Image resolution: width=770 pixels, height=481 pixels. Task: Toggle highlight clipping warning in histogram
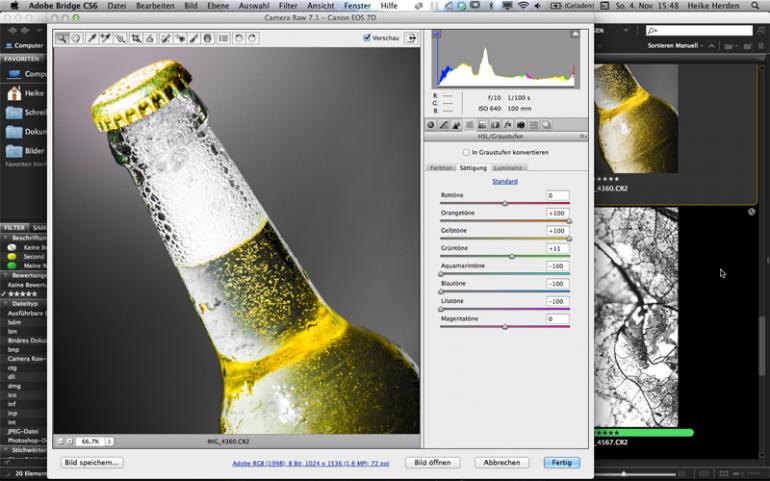point(575,34)
